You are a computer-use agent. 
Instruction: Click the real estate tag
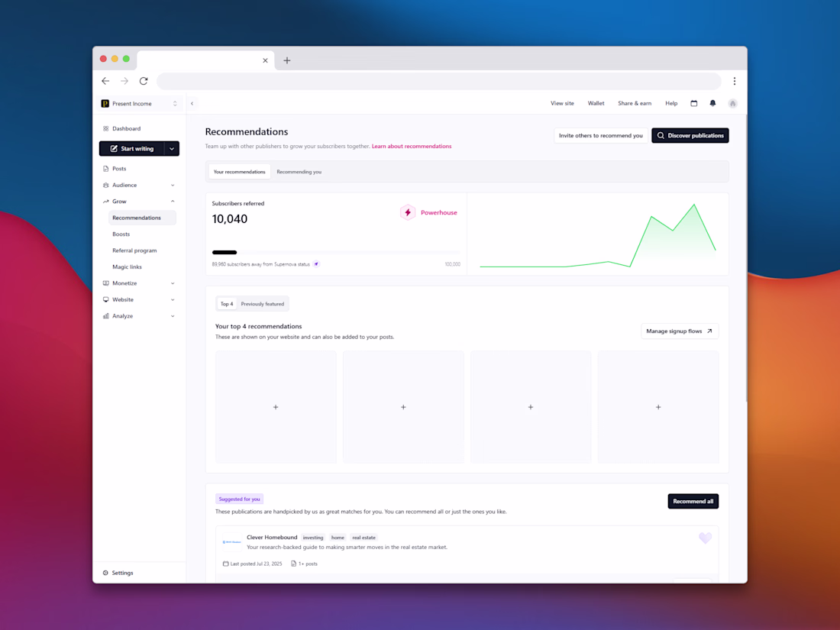pos(363,538)
